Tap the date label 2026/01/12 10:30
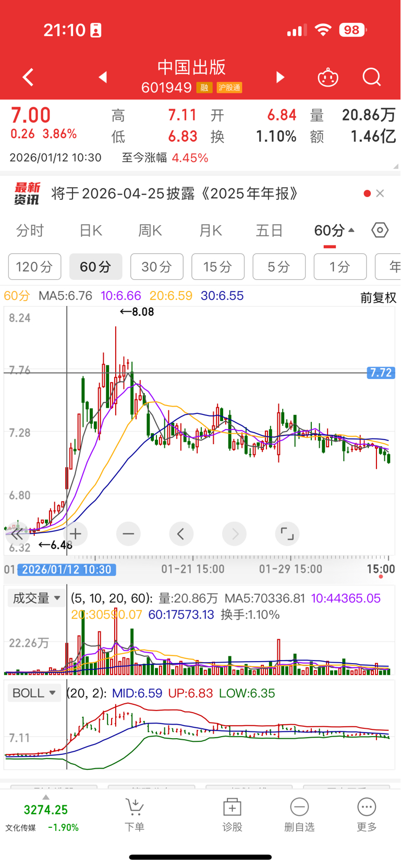This screenshot has height=868, width=401. point(67,569)
